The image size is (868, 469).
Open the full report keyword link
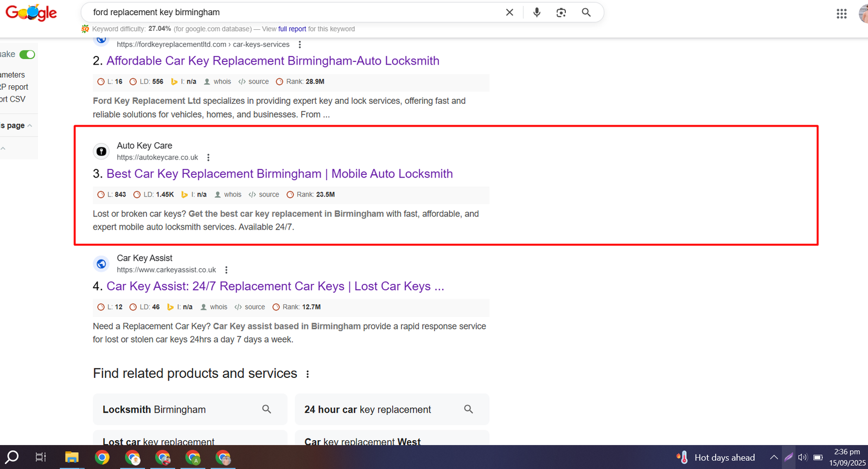pyautogui.click(x=292, y=29)
